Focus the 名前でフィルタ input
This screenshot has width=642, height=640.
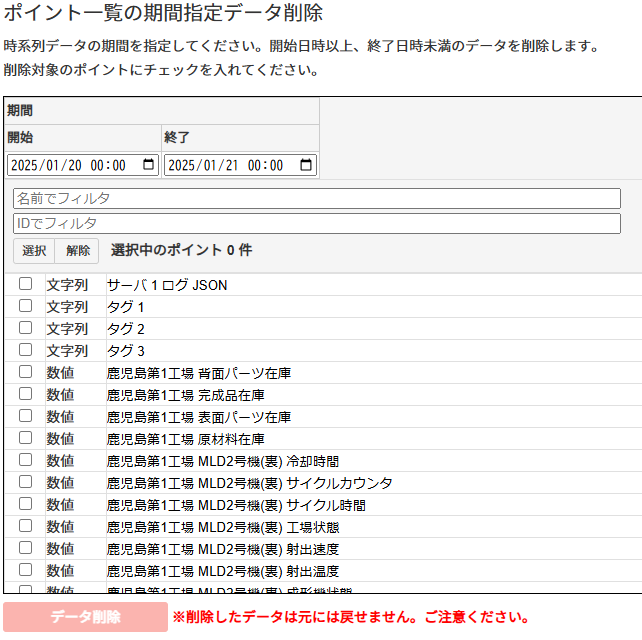(317, 199)
